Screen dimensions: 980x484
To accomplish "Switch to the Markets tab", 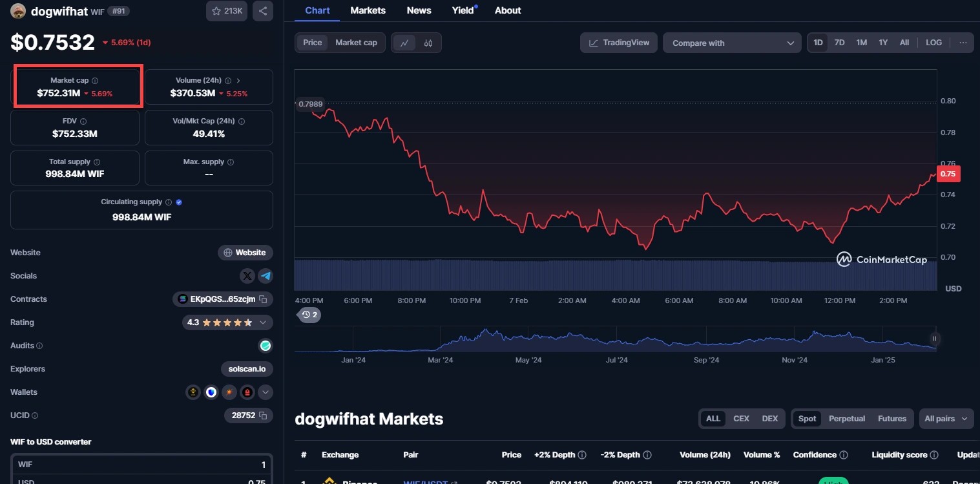I will tap(368, 10).
